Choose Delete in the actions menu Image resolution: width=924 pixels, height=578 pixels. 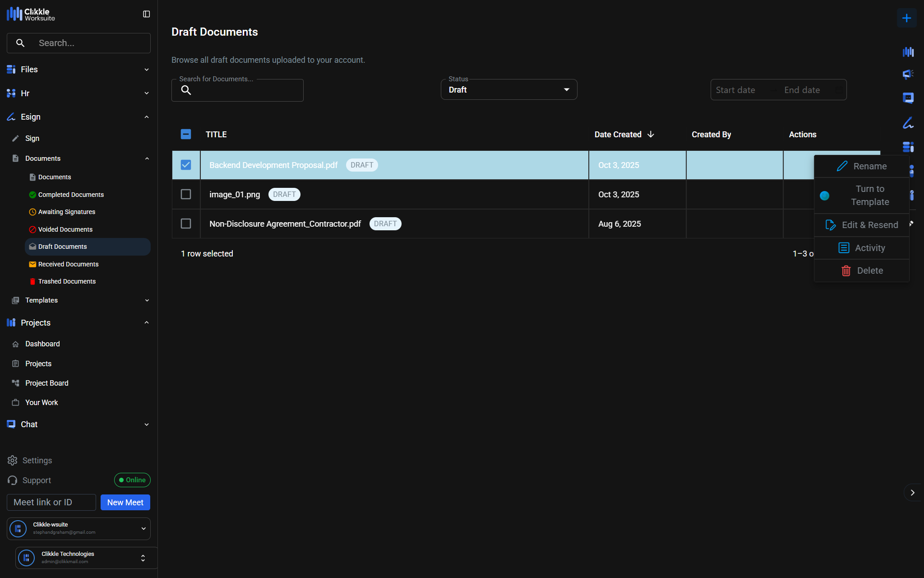pos(861,270)
